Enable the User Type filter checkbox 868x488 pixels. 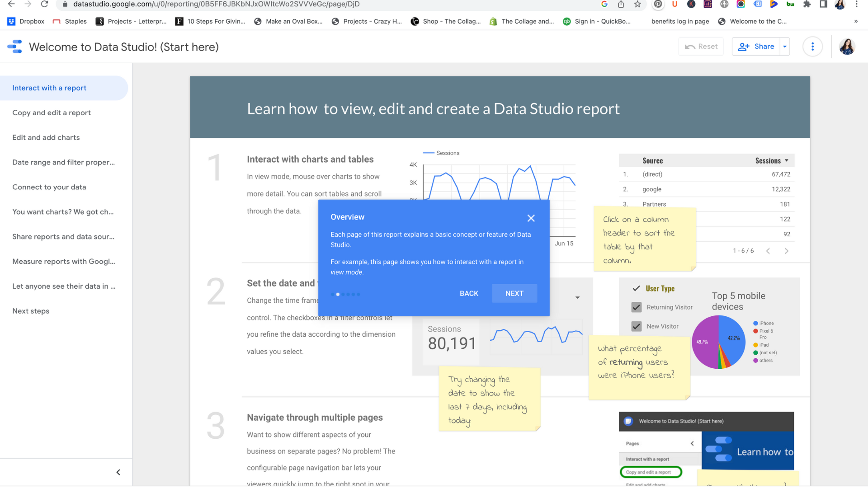637,288
